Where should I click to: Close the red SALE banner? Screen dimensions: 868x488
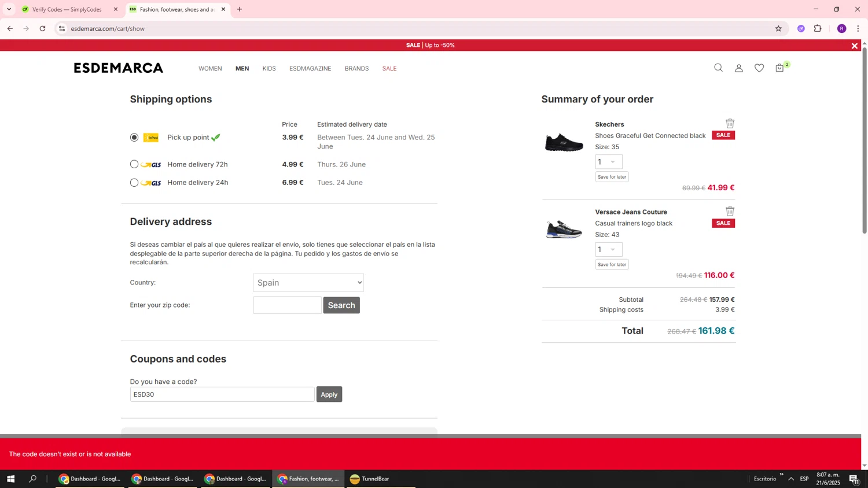(x=854, y=46)
